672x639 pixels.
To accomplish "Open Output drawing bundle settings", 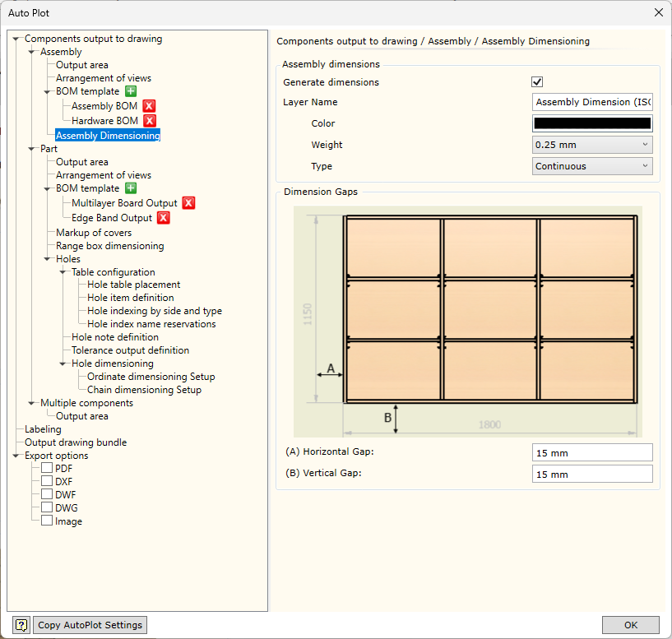I will tap(76, 442).
